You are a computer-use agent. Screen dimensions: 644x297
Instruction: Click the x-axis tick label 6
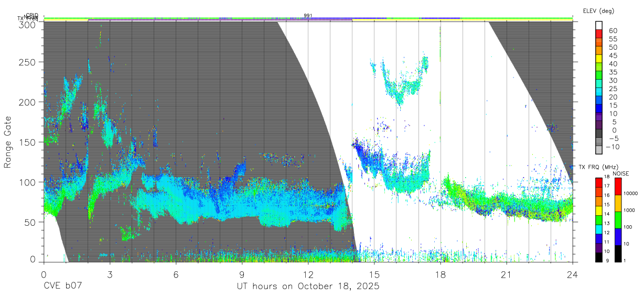pos(176,274)
